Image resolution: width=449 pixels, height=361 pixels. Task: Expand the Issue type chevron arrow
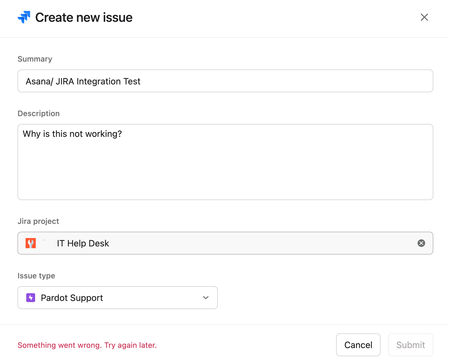(206, 298)
